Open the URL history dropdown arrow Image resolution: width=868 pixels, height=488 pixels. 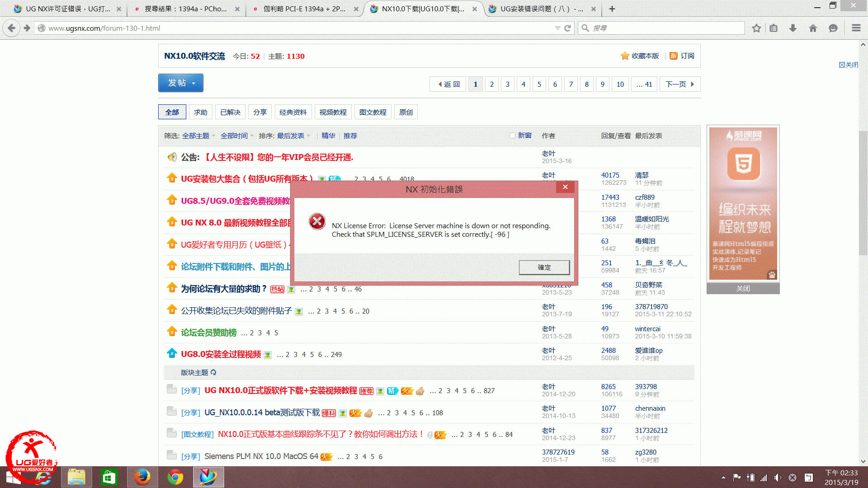(x=557, y=28)
